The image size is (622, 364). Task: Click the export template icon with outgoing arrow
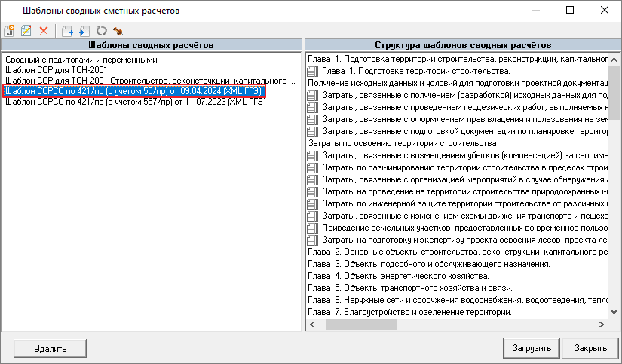[68, 31]
